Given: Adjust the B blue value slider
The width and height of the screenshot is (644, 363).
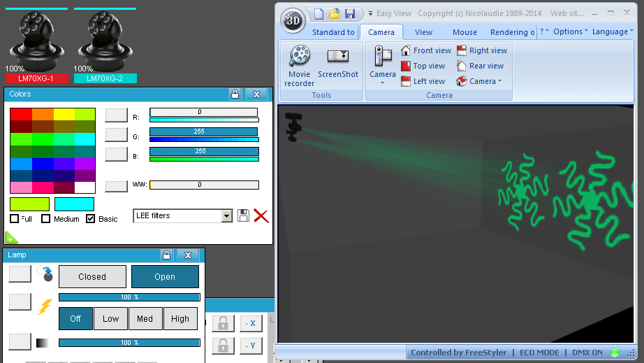Looking at the screenshot, I should [x=204, y=151].
